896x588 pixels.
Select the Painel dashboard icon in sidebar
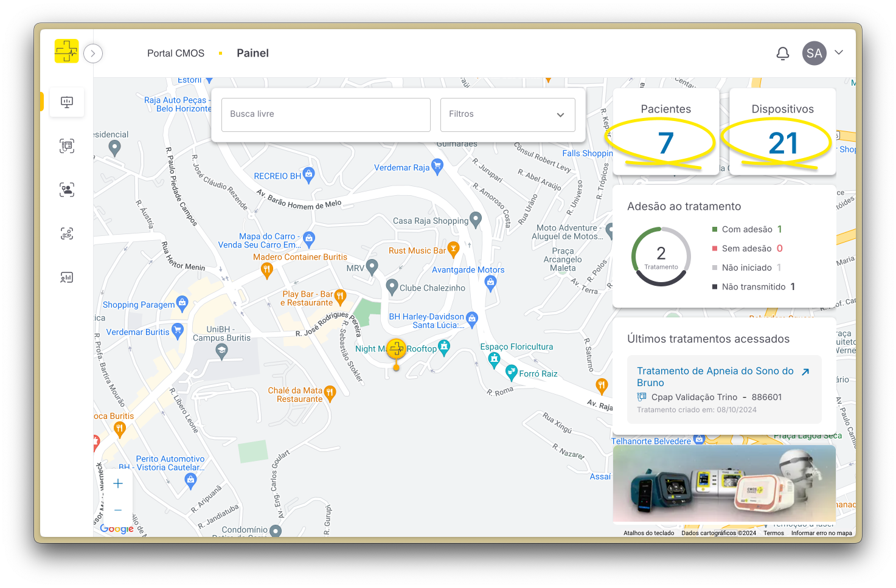pos(67,102)
